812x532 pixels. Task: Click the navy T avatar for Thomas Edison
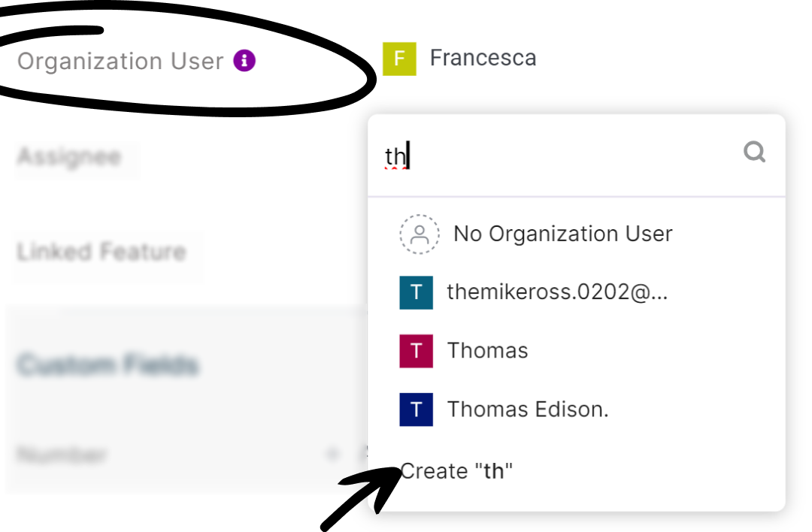coord(417,409)
